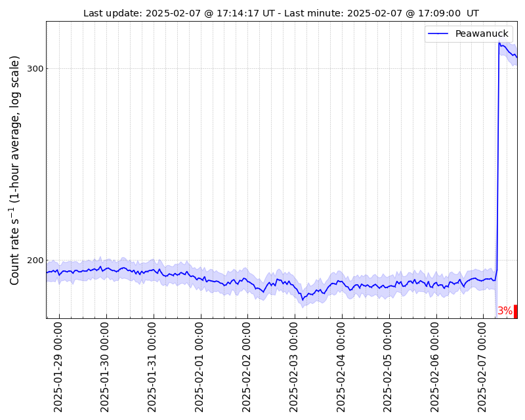Viewport: 525px width, 420px height.
Task: Click the 2025-01-29 00:00 date label
Action: coord(58,367)
